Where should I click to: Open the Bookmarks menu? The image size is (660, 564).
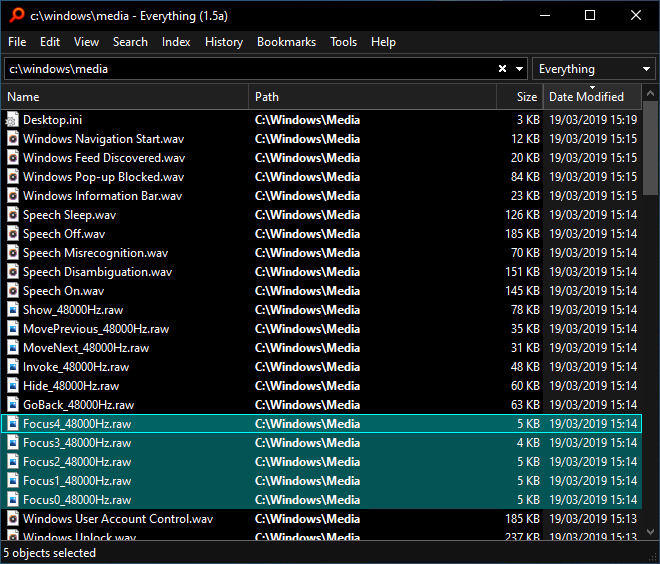tap(286, 42)
